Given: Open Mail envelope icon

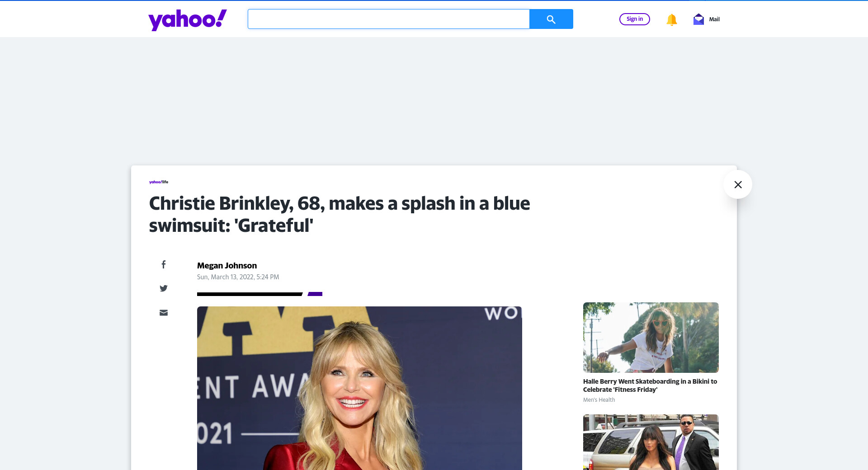Looking at the screenshot, I should [x=698, y=19].
